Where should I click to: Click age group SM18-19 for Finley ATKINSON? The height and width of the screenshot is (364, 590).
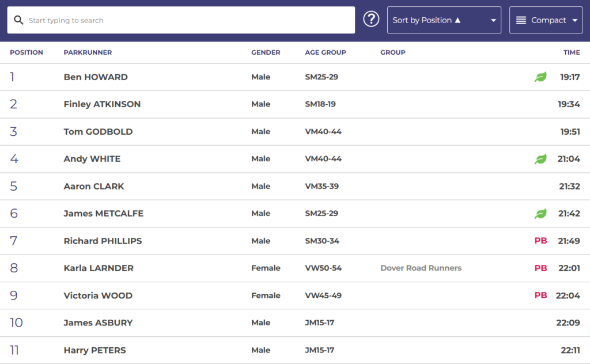pyautogui.click(x=320, y=104)
